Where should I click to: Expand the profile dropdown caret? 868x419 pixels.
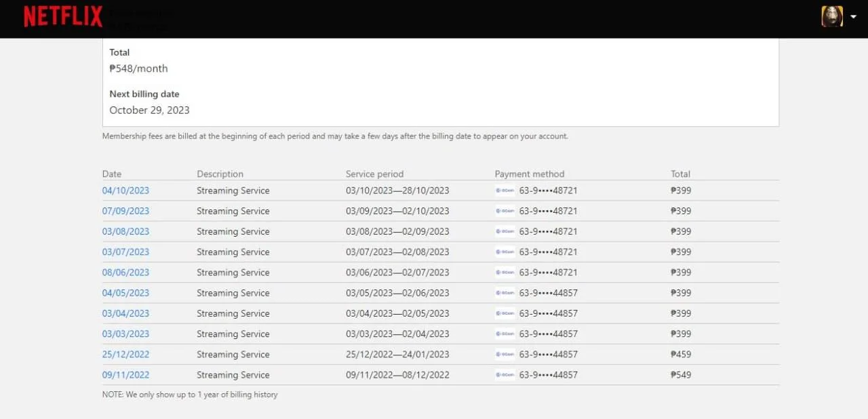[853, 17]
